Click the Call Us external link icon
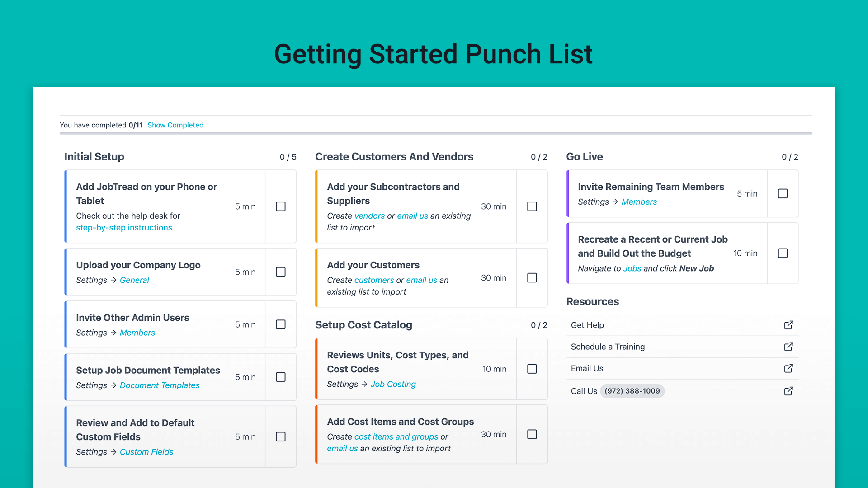The height and width of the screenshot is (488, 868). pos(788,391)
